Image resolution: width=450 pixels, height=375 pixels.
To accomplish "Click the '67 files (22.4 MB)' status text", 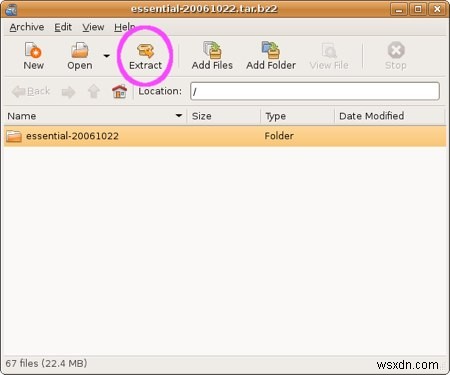I will (x=46, y=363).
